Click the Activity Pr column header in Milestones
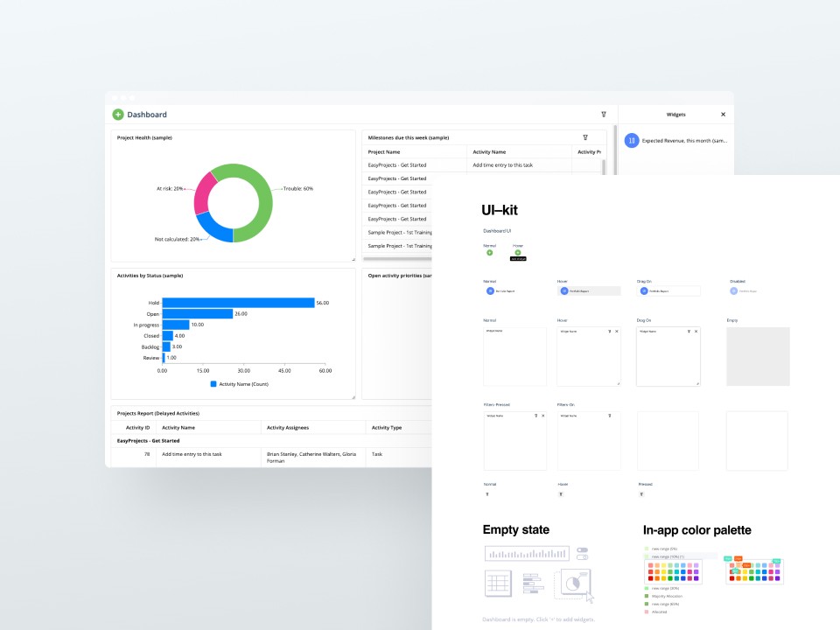Screen dimensions: 840x630 589,152
